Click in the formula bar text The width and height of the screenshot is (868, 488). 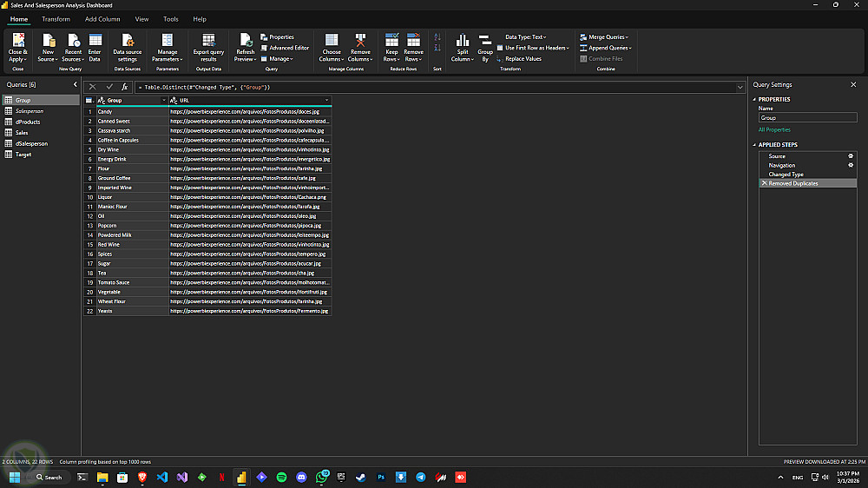[x=204, y=88]
